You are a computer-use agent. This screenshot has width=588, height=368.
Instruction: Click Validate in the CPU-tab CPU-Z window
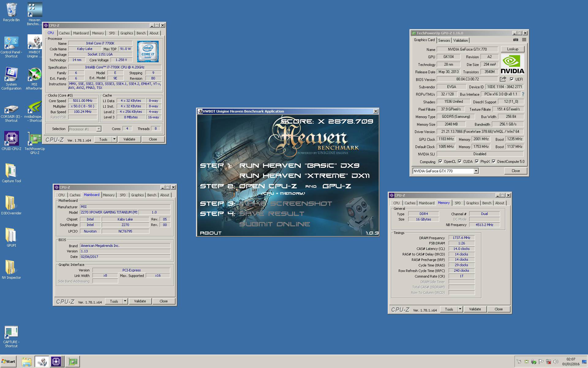coord(129,139)
